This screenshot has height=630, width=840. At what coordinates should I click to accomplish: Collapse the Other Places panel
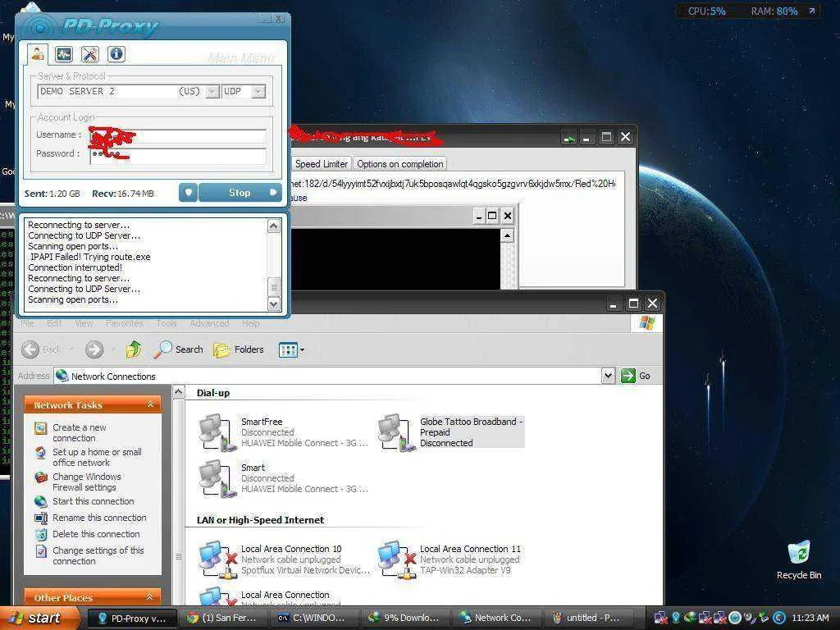151,597
